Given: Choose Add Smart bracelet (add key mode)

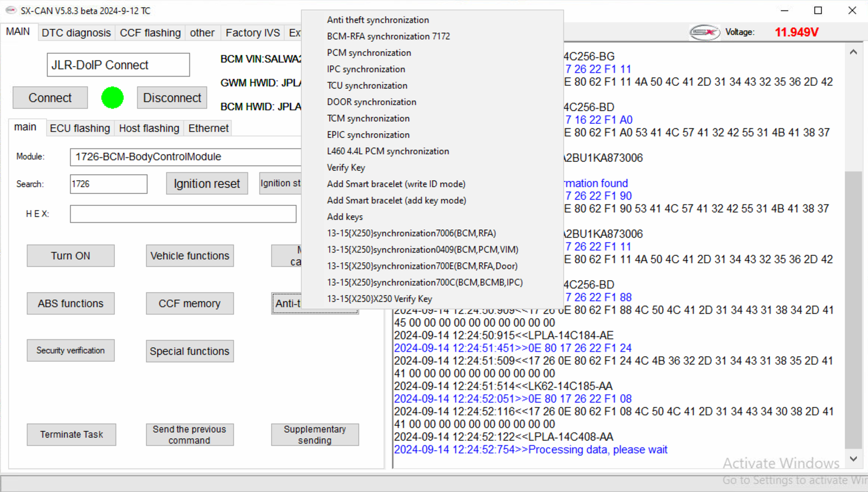Looking at the screenshot, I should pyautogui.click(x=397, y=200).
